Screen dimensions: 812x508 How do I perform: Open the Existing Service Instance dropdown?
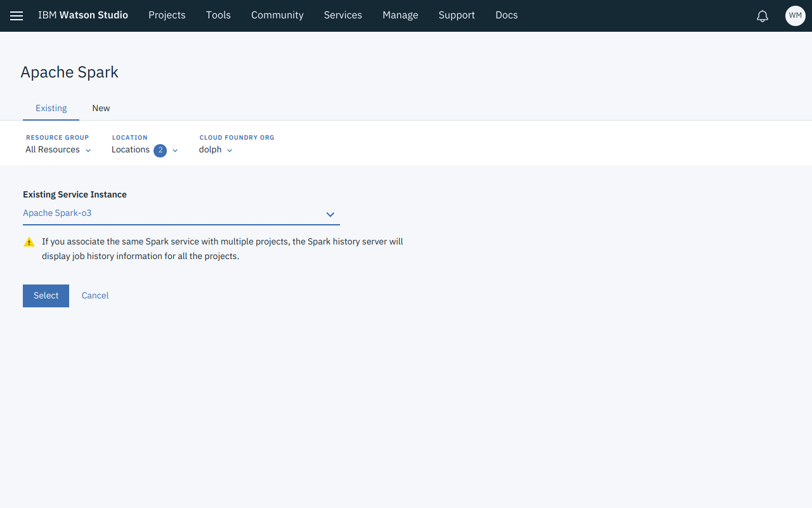click(x=181, y=213)
